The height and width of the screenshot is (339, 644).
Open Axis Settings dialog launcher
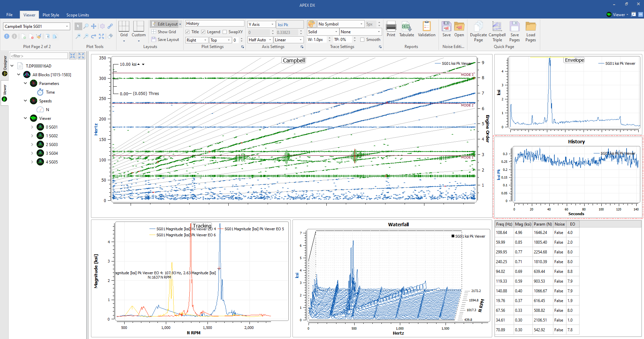[302, 47]
